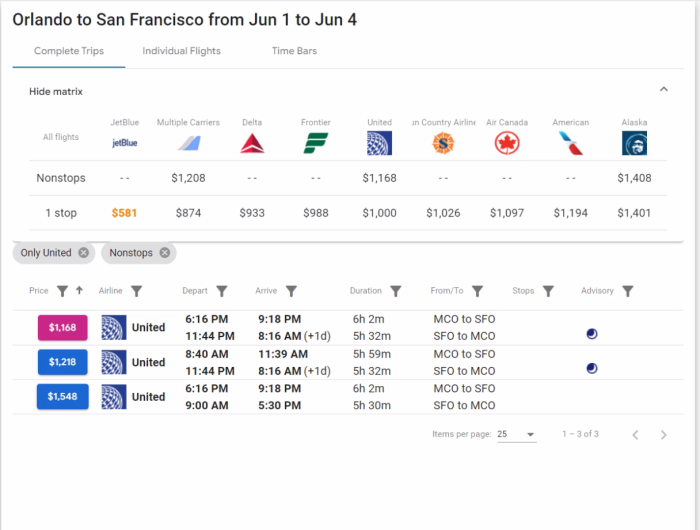Select Alaska 1 stop fare $1,401
Viewport: 700px width, 530px height.
634,213
